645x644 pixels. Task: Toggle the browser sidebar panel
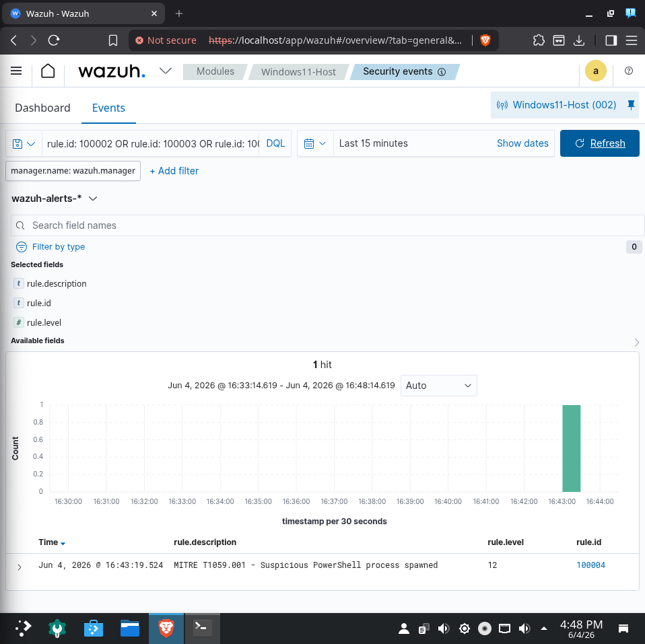[611, 40]
